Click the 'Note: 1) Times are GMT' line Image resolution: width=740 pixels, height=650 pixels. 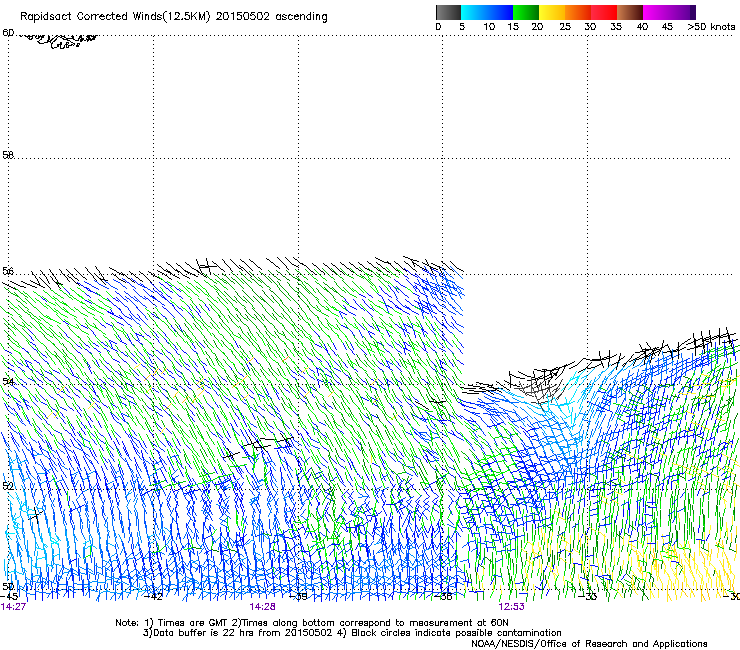point(312,623)
